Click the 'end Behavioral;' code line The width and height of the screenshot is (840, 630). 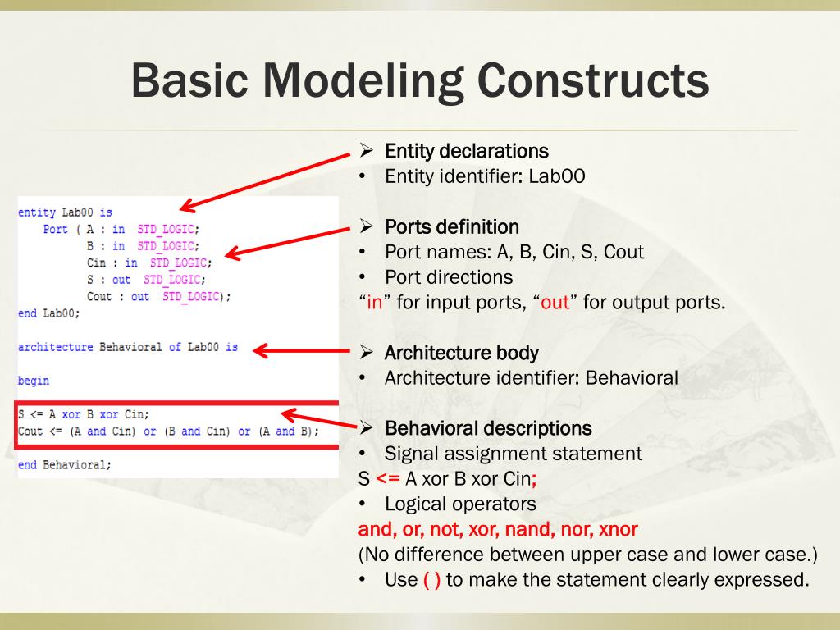(x=64, y=464)
